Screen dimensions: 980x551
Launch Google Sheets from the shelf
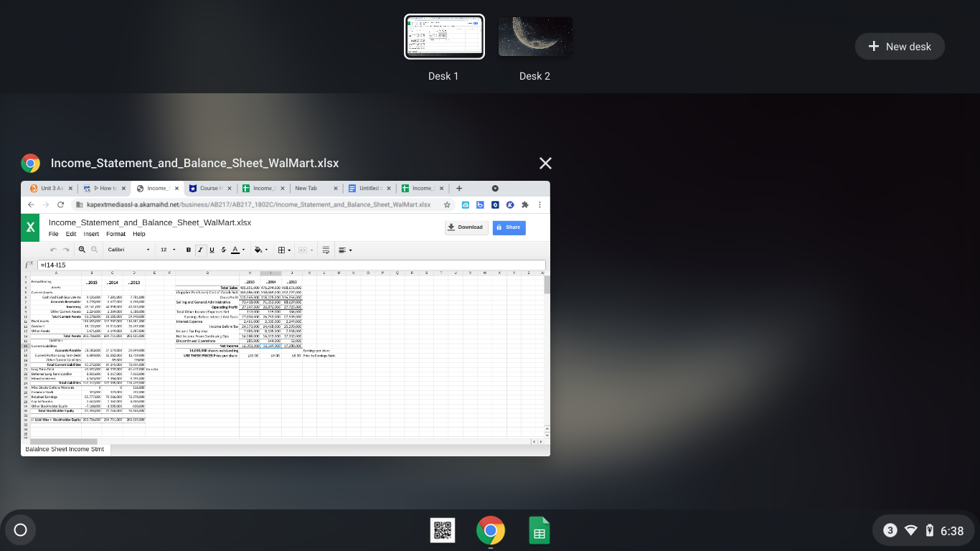pyautogui.click(x=539, y=530)
